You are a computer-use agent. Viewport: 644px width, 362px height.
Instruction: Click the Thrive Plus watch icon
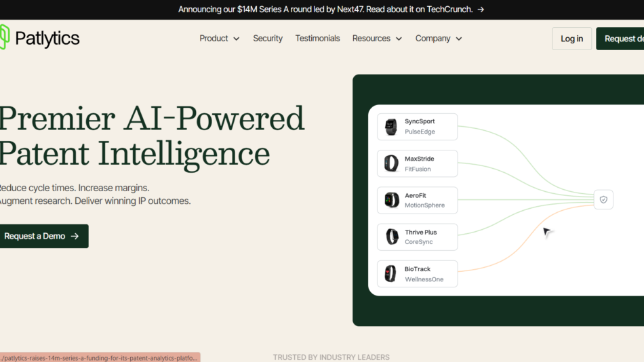point(392,237)
